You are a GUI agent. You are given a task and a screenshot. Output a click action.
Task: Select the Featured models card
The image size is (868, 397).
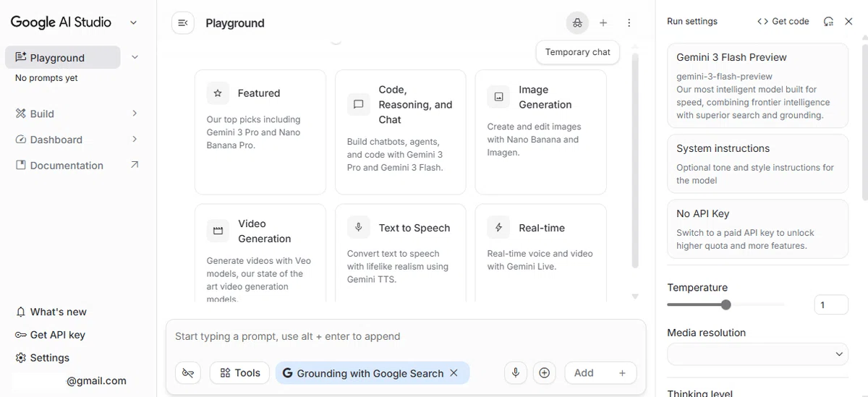pyautogui.click(x=260, y=132)
